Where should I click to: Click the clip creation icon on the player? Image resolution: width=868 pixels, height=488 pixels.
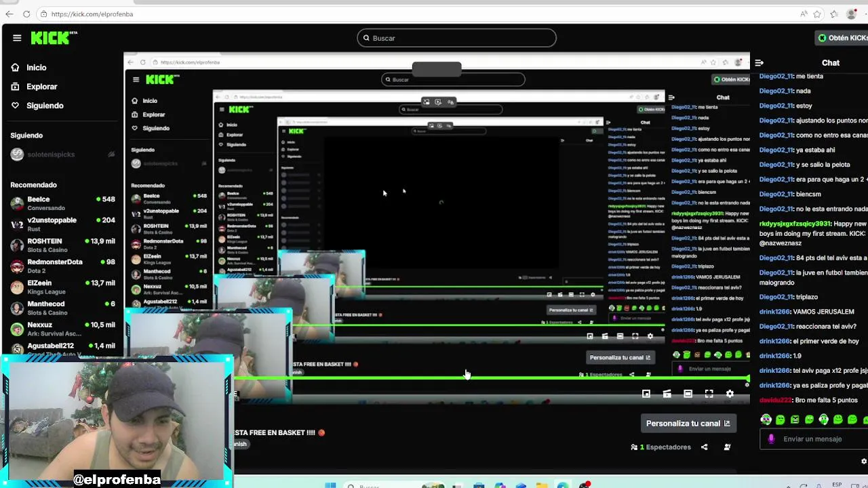pyautogui.click(x=667, y=394)
